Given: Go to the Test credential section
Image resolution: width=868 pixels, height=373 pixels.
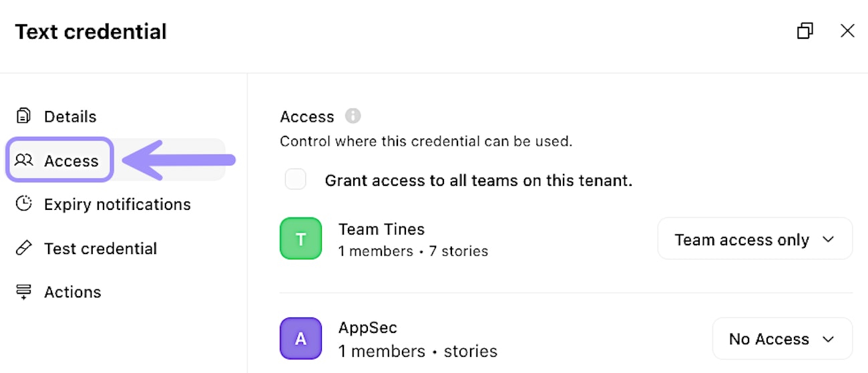Looking at the screenshot, I should (x=100, y=248).
